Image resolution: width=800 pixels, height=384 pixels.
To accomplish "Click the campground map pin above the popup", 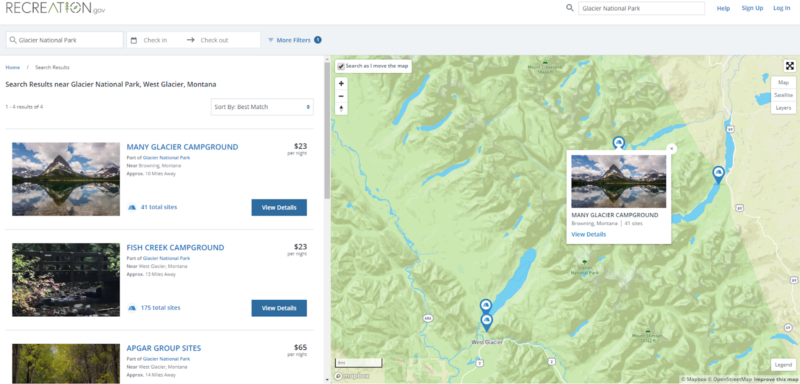I will (618, 143).
